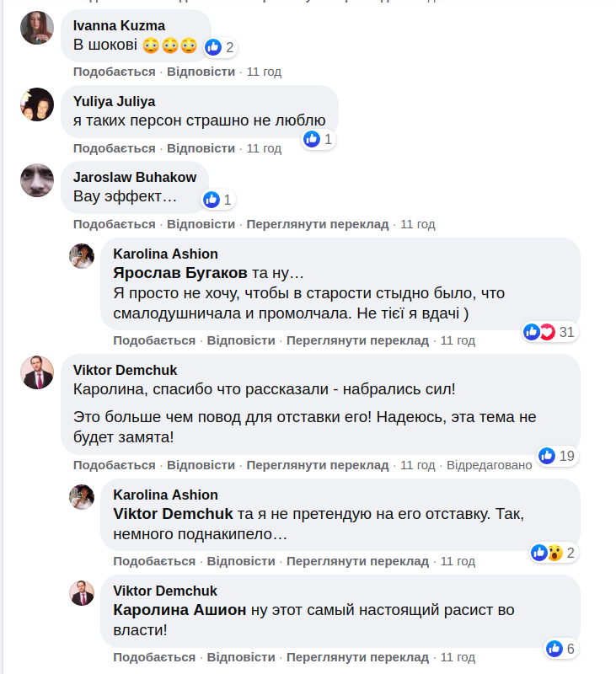616x674 pixels.
Task: Open the Ярослав Бугаков mention link
Action: tap(180, 273)
